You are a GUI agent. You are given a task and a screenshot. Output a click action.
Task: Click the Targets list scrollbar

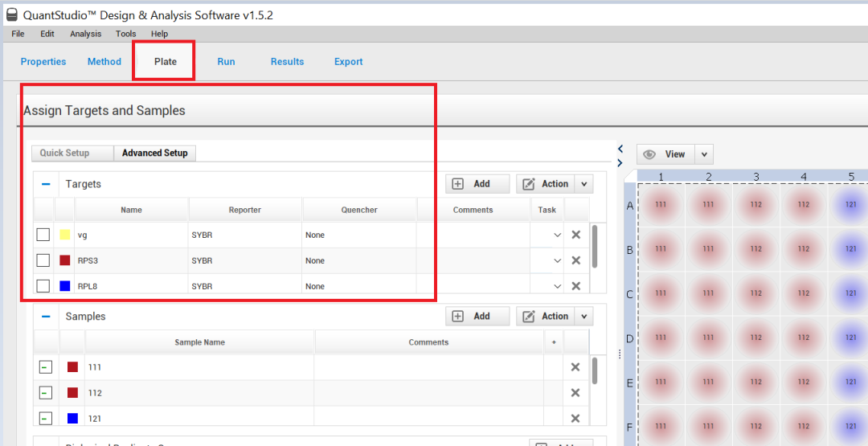pyautogui.click(x=595, y=246)
